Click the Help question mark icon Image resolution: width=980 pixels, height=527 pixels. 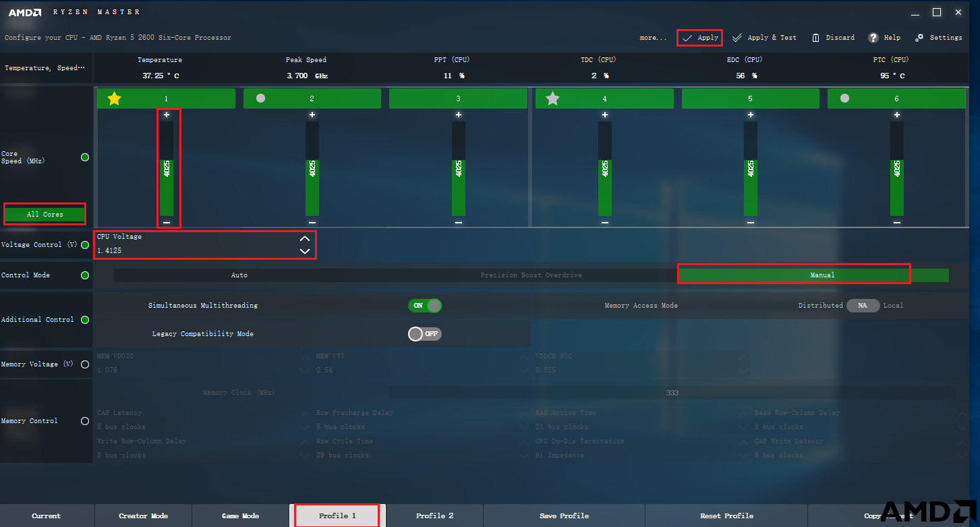point(873,38)
